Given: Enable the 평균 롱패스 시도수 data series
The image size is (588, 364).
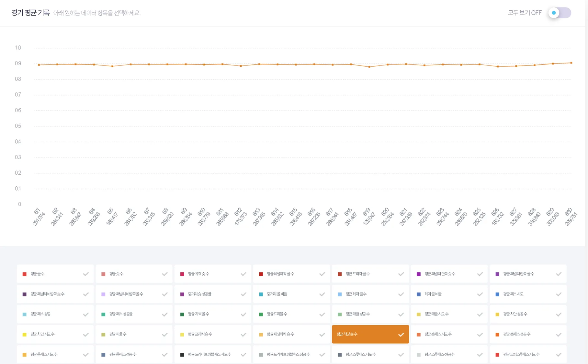Looking at the screenshot, I should click(x=55, y=354).
